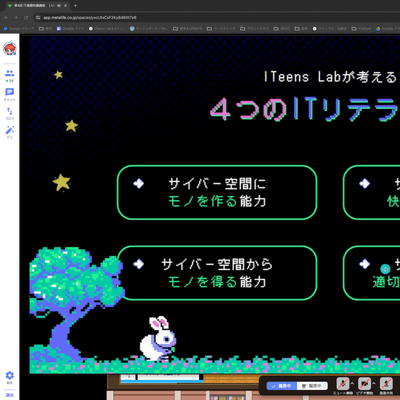Open settings gear in sidebar
The width and height of the screenshot is (400, 400).
point(10,376)
